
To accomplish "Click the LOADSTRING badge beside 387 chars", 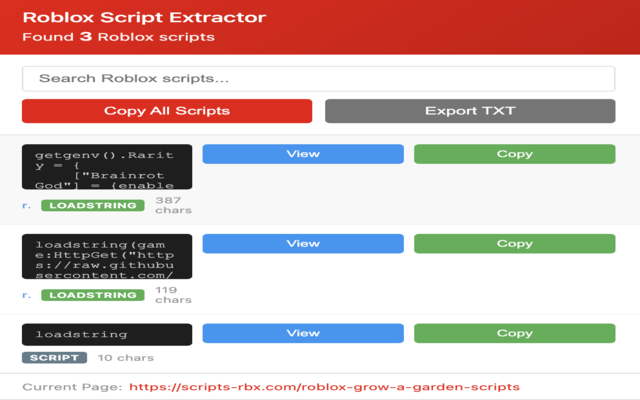I will coord(93,205).
